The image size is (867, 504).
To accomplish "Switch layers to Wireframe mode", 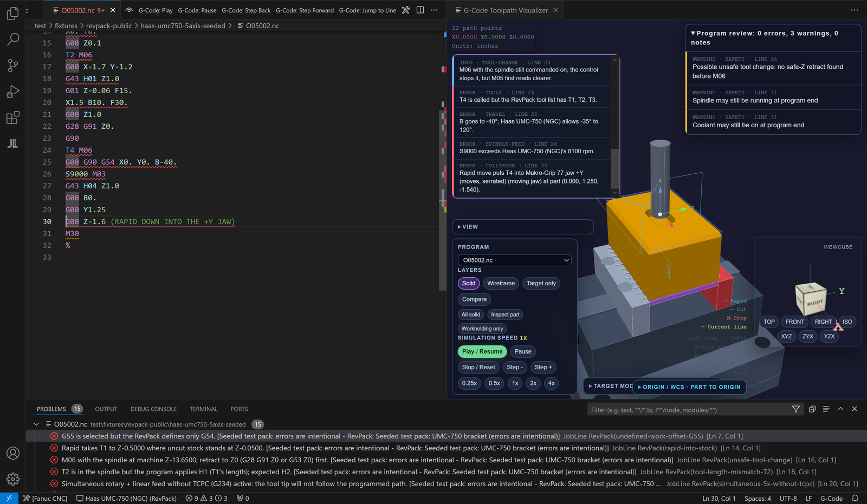I will 501,283.
